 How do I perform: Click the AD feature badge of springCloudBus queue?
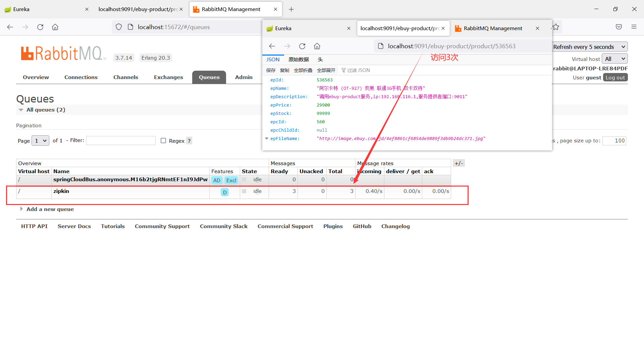217,180
